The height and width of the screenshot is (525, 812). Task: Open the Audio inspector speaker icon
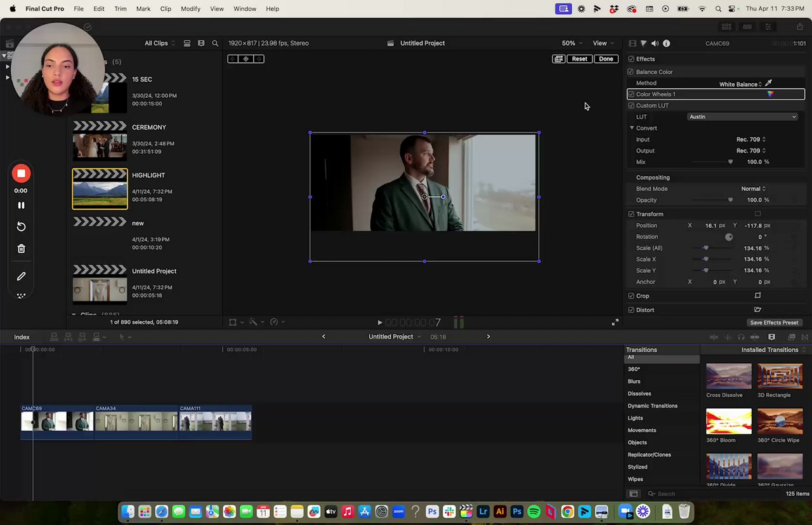tap(655, 43)
